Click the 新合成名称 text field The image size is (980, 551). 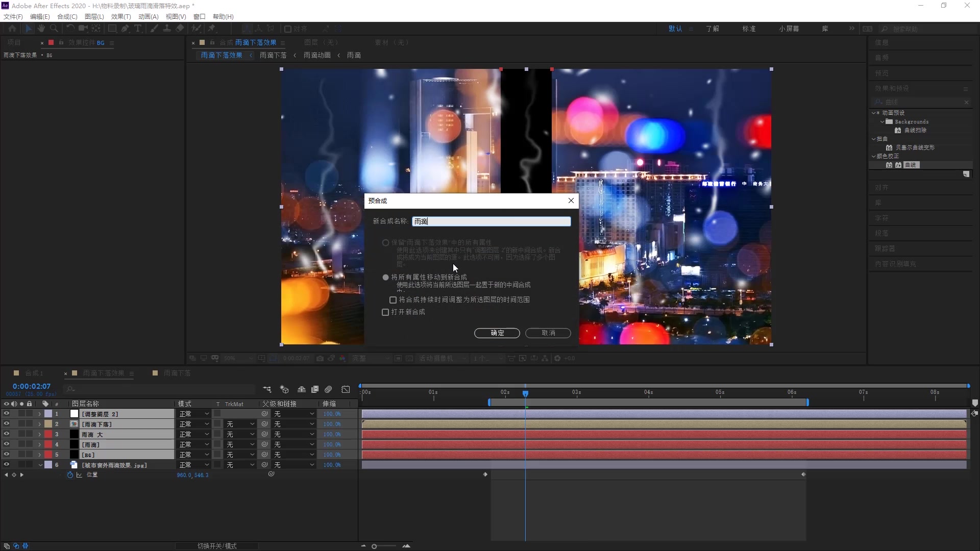pos(491,221)
